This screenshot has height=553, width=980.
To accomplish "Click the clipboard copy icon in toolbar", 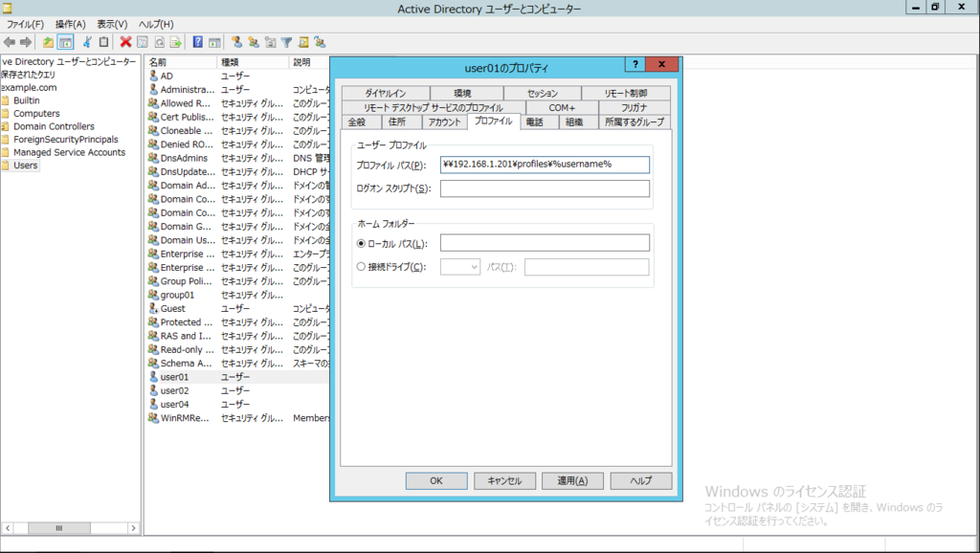I will point(103,42).
